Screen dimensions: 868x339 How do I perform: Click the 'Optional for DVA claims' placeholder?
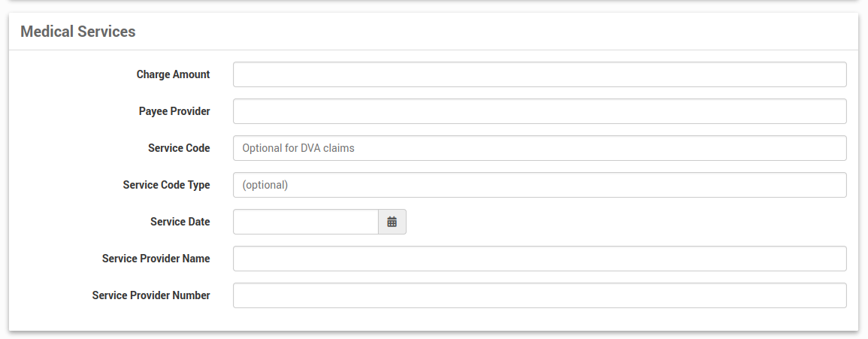298,148
